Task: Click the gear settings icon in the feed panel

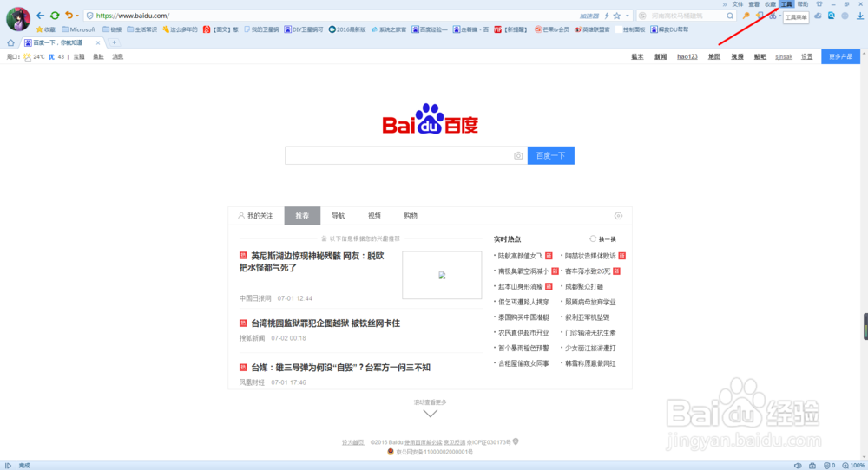Action: click(618, 216)
